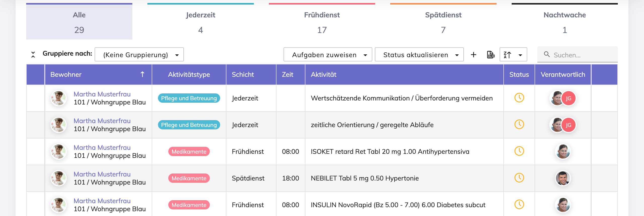Export the list via XLSX icon

coord(491,55)
